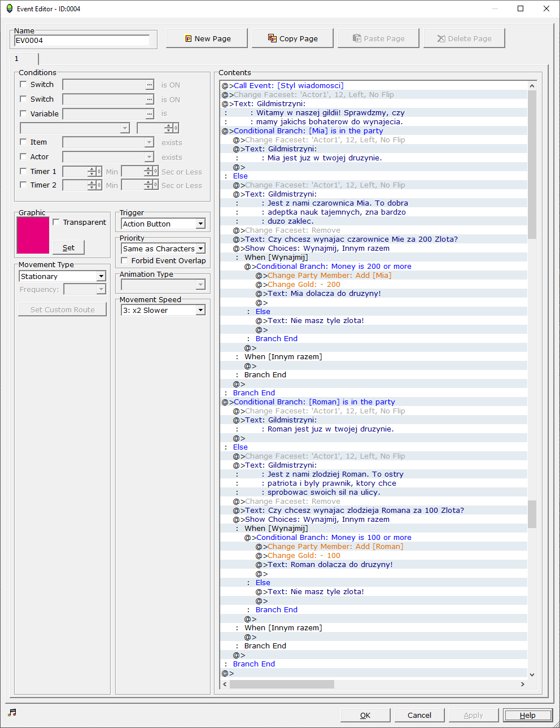This screenshot has height=728, width=560.
Task: Click the Paste Page button
Action: 378,38
